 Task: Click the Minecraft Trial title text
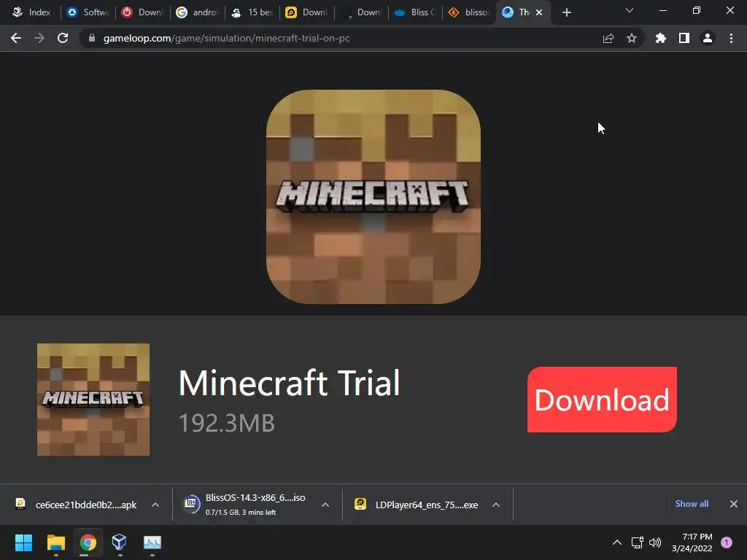coord(289,383)
